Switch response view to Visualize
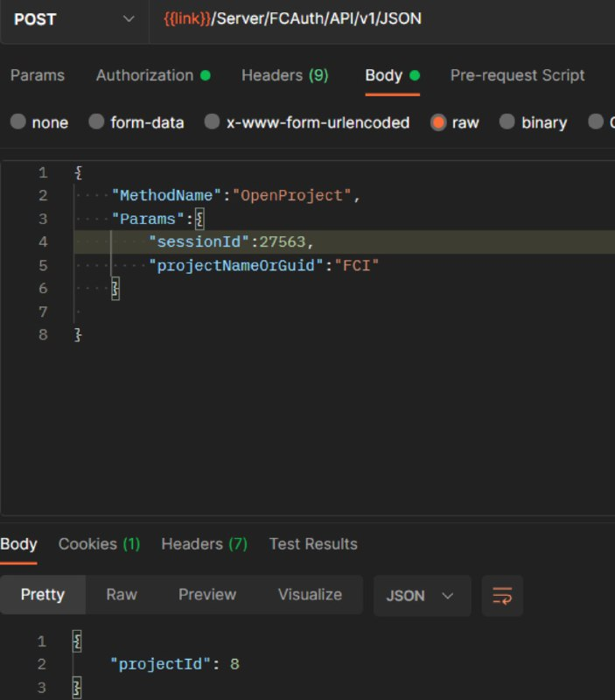Viewport: 615px width, 700px height. pyautogui.click(x=310, y=595)
